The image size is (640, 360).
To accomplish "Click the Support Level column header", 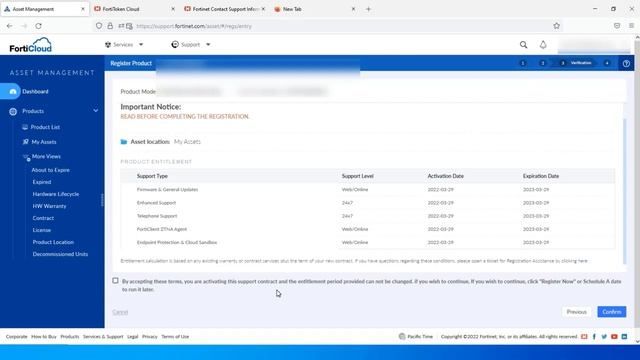I will point(358,176).
